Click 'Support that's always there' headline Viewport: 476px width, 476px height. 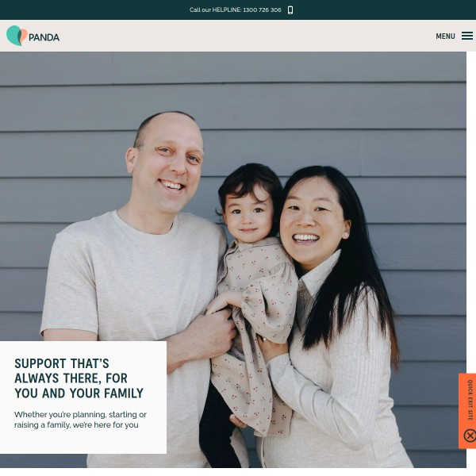pyautogui.click(x=79, y=378)
